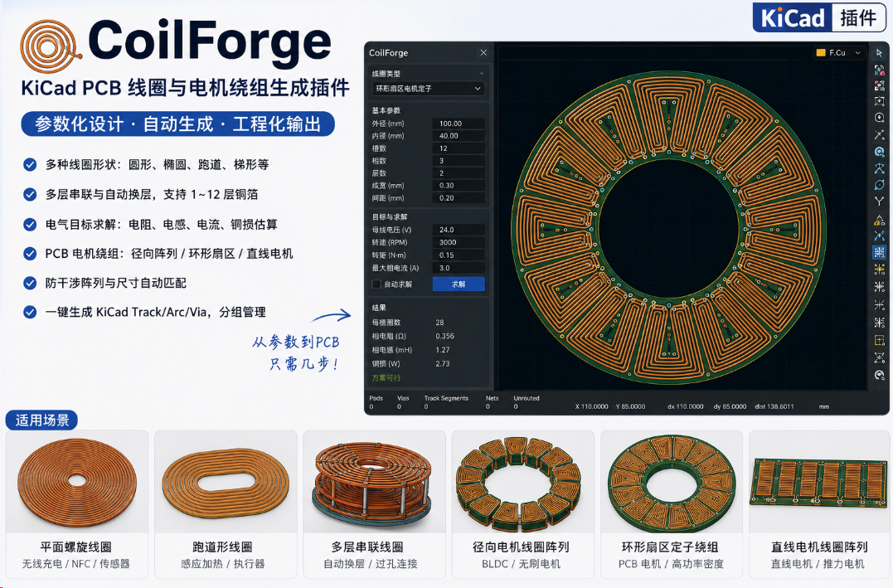Click the 外径 (mm) field showing 100.00
Image resolution: width=893 pixels, height=588 pixels.
tap(459, 123)
